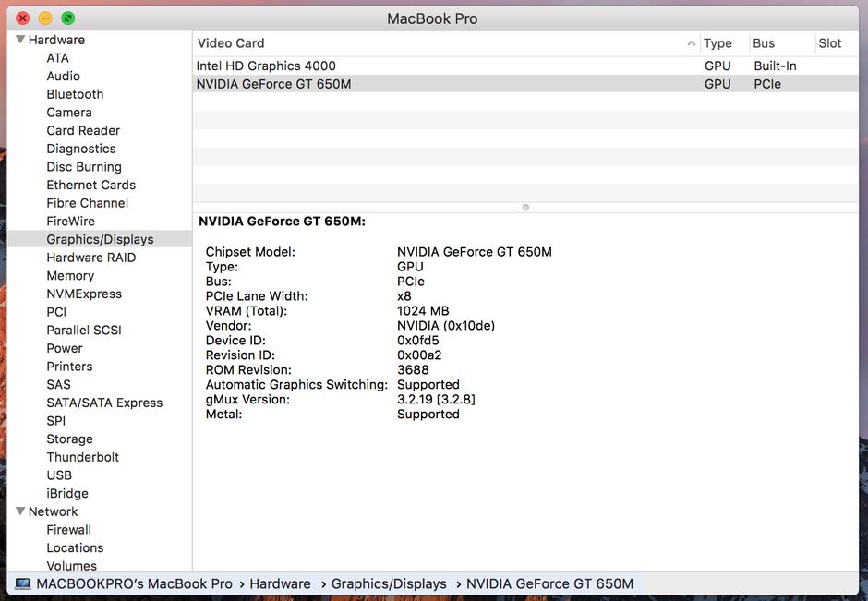Select Firewall under Network
Viewport: 868px width, 601px height.
point(68,530)
